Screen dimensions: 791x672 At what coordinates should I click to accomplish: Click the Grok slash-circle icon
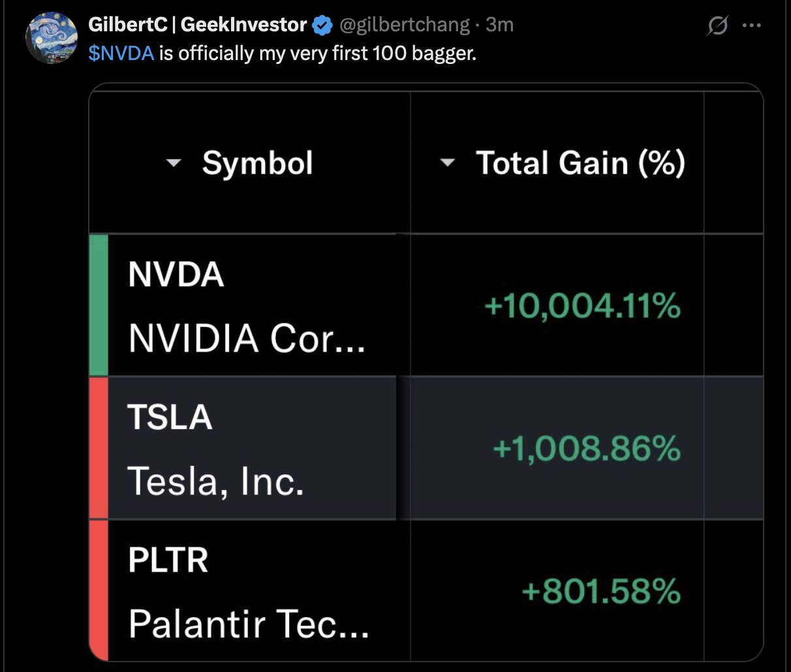click(x=717, y=26)
